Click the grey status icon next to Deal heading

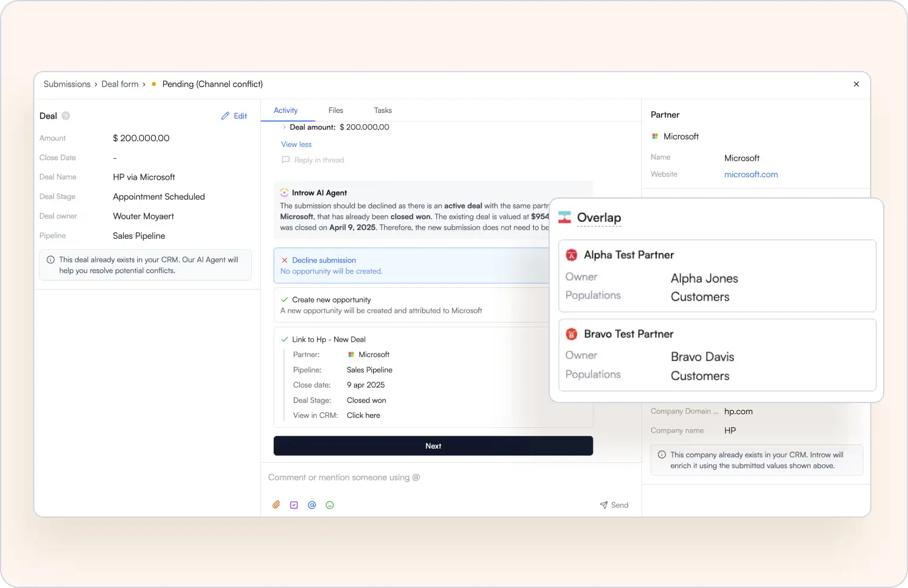pos(66,116)
